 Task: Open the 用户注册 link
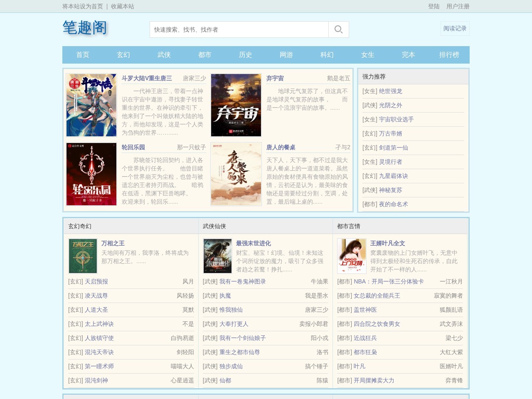(458, 6)
